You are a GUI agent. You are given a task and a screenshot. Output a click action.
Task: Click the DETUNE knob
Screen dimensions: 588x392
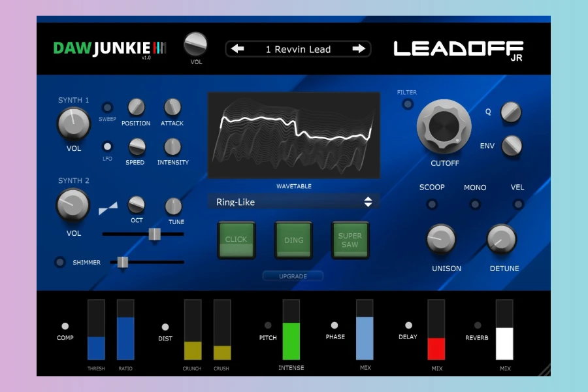(x=502, y=239)
